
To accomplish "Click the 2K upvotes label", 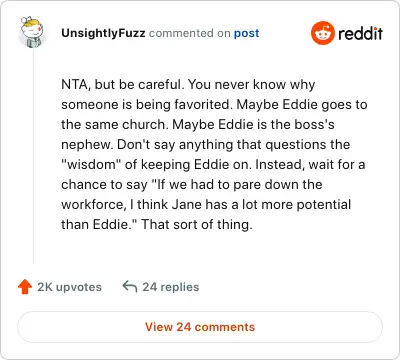I will (x=69, y=287).
